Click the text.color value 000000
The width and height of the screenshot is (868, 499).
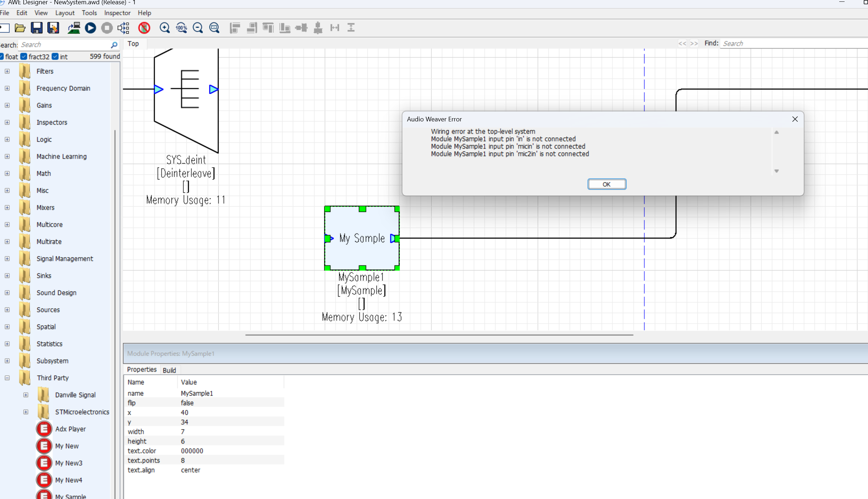tap(192, 451)
